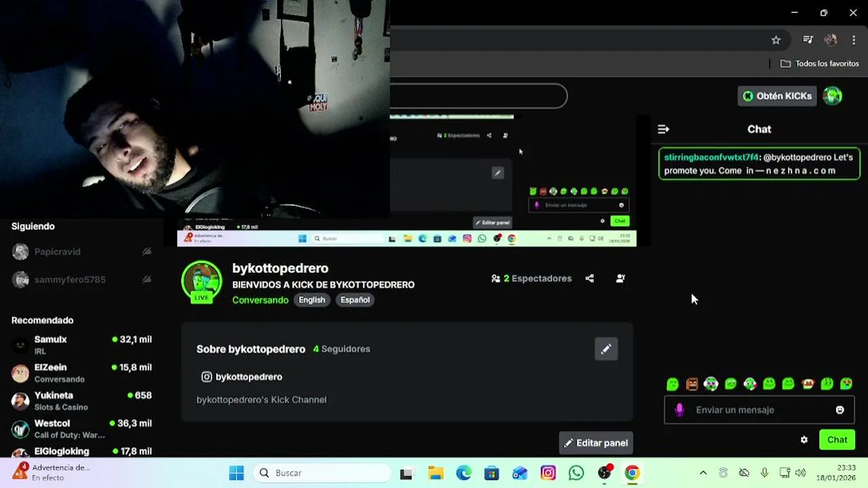
Task: Click the Enviar un mensaje chat input
Action: (x=759, y=410)
